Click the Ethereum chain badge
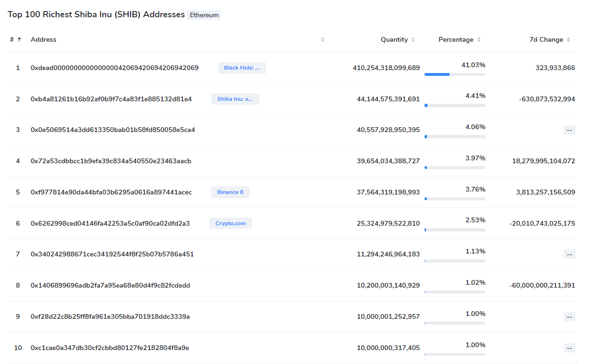Screen dimensions: 594x364 [x=204, y=15]
